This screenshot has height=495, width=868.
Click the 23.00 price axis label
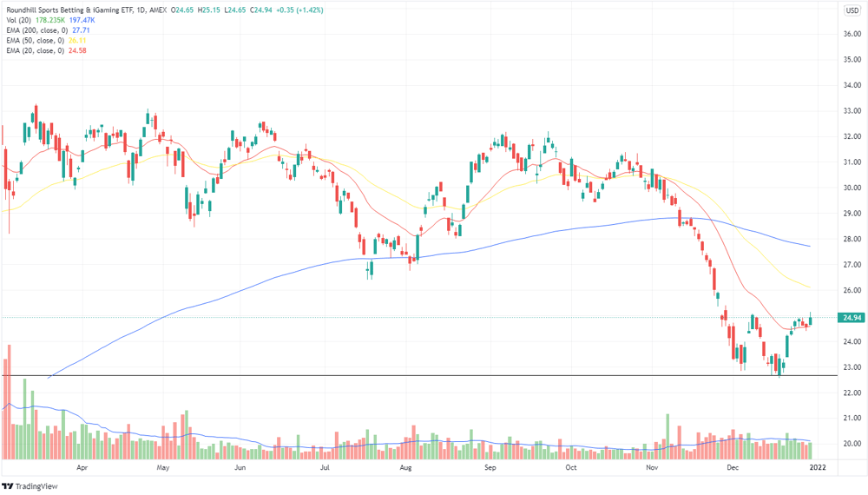(852, 367)
